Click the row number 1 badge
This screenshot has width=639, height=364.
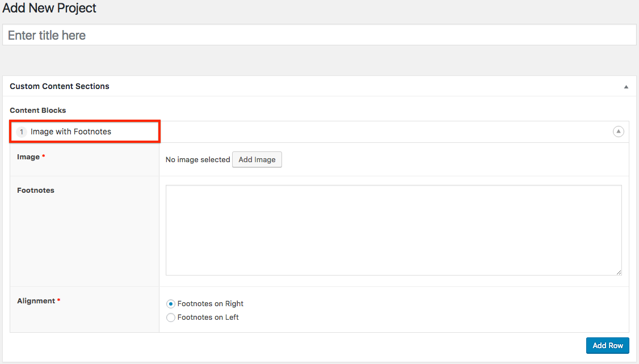point(22,132)
